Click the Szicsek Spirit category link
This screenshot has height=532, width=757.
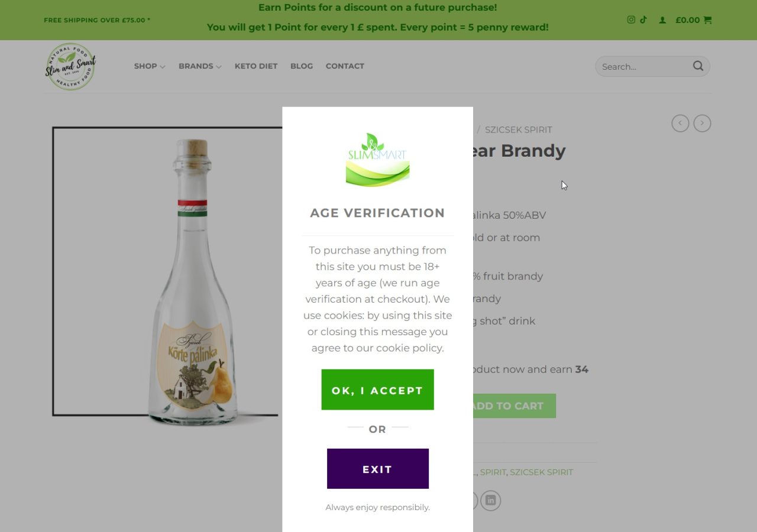tap(541, 472)
